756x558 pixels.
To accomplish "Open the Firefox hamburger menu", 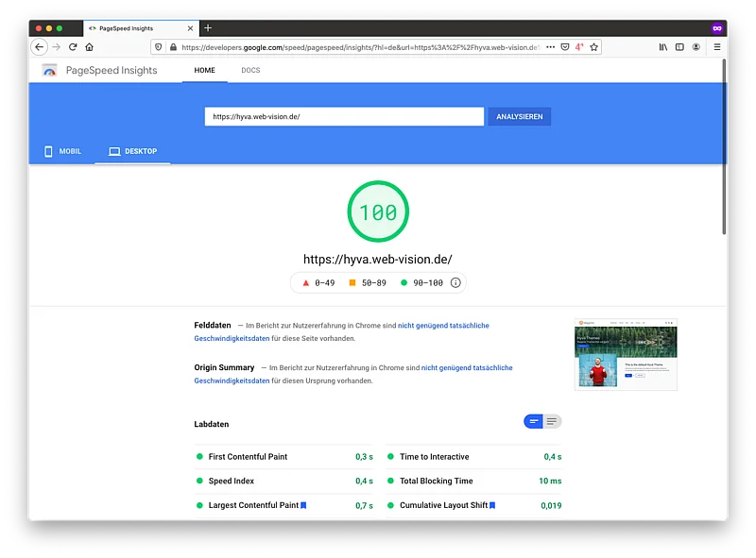I will pos(716,46).
